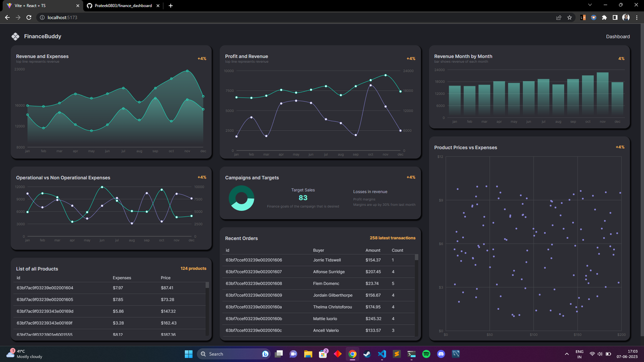Open the blue circular browser extension
The height and width of the screenshot is (362, 644).
(x=594, y=18)
